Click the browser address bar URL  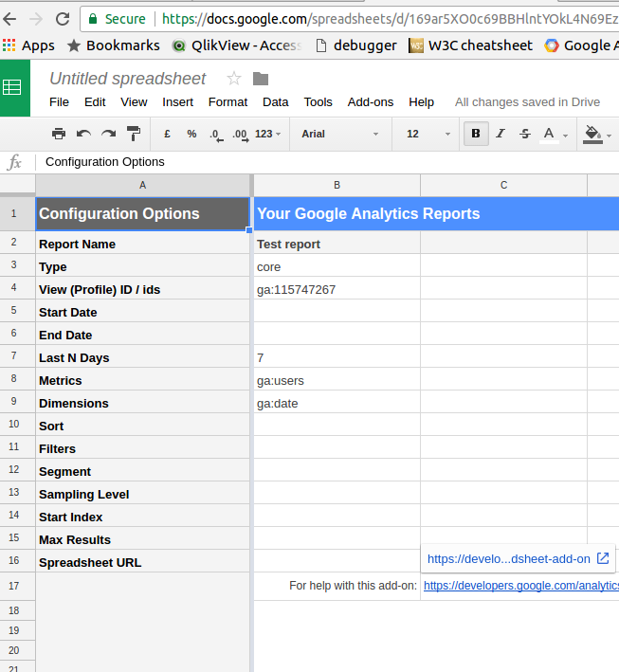[x=391, y=19]
